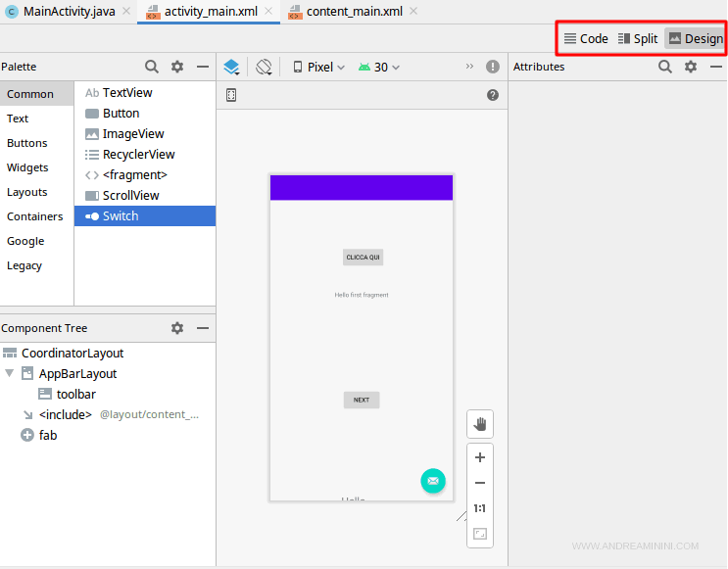Collapse the AppBarLayout tree node
This screenshot has width=728, height=569.
pyautogui.click(x=10, y=373)
